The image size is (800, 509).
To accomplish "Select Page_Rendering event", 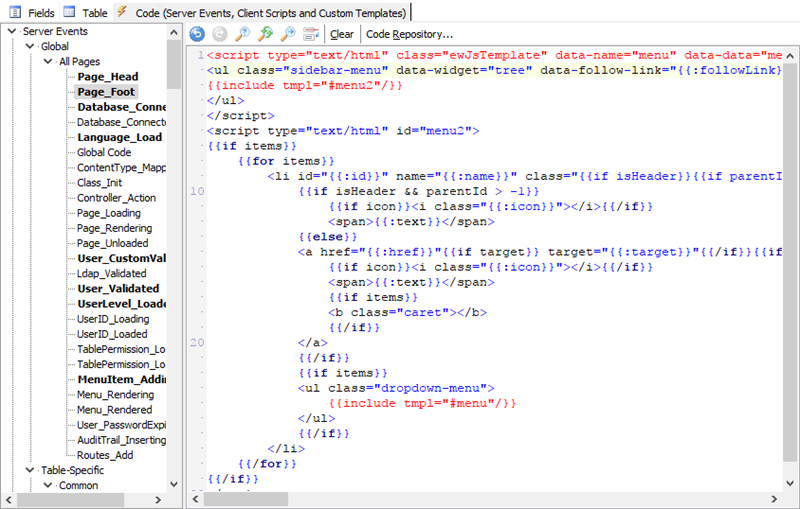I will click(x=114, y=228).
